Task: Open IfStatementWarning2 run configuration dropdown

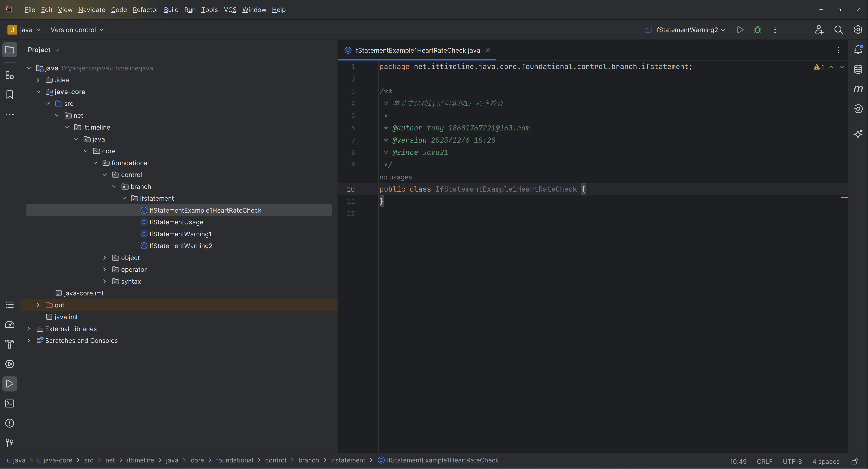Action: coord(685,30)
